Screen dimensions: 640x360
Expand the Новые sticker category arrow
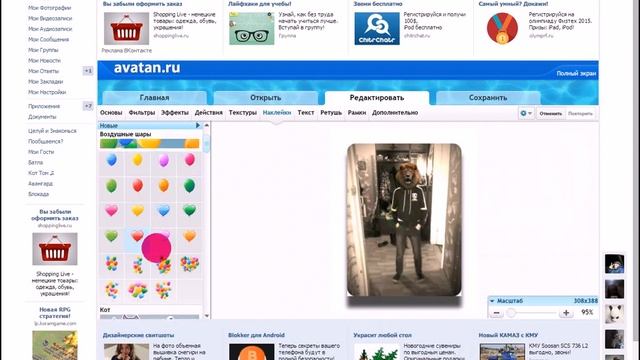point(198,125)
